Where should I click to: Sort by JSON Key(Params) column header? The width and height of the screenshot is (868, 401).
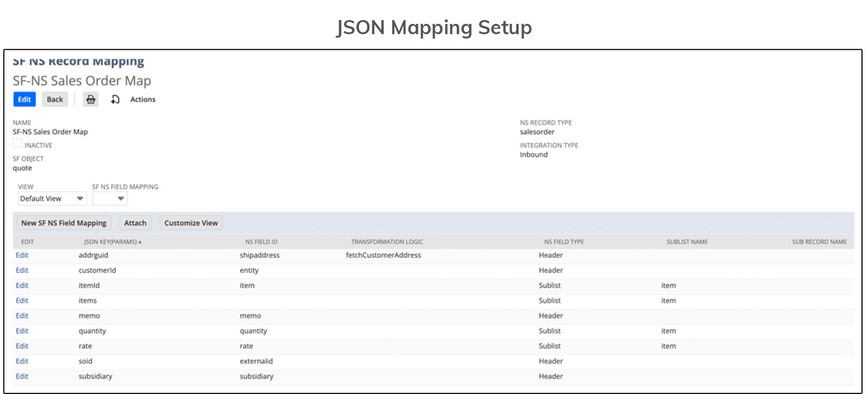(x=112, y=242)
